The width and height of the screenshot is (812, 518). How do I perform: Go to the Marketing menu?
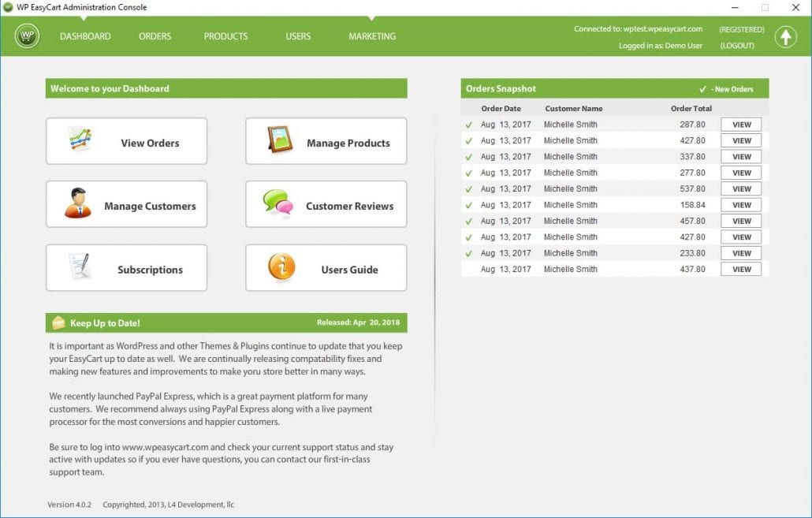pyautogui.click(x=372, y=36)
